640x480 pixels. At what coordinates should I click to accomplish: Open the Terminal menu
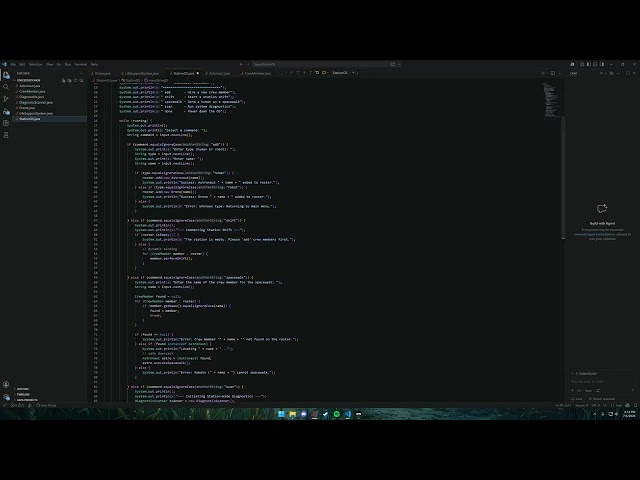pos(81,64)
